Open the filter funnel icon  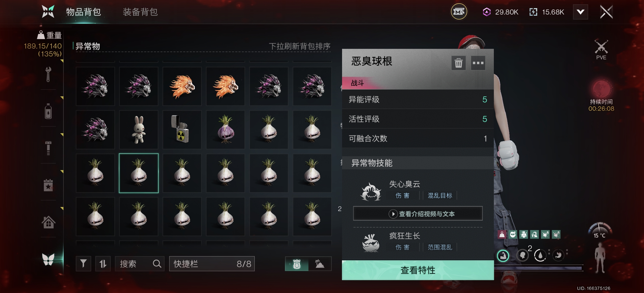tap(83, 264)
